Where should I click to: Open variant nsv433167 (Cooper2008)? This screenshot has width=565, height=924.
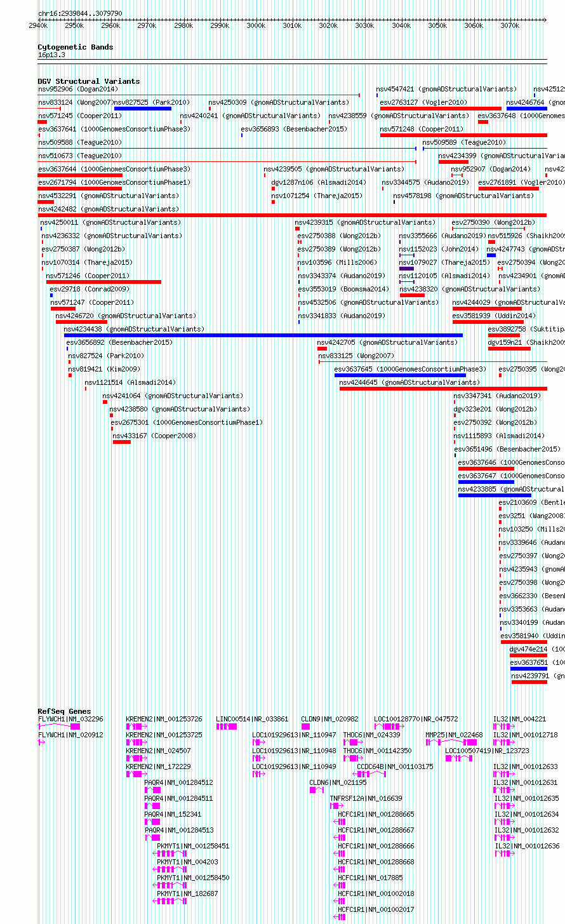pyautogui.click(x=154, y=436)
